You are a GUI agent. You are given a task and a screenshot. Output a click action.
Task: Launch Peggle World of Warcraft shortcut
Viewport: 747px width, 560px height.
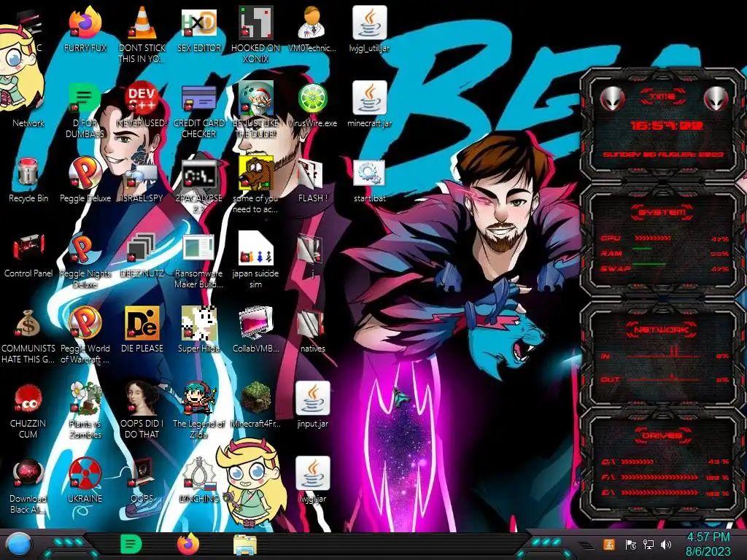[x=85, y=323]
